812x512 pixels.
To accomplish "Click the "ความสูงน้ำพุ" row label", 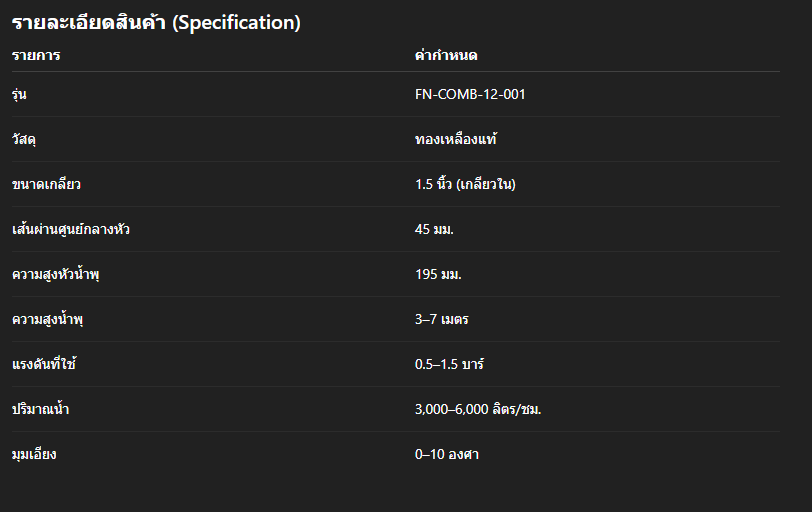I will point(47,320).
